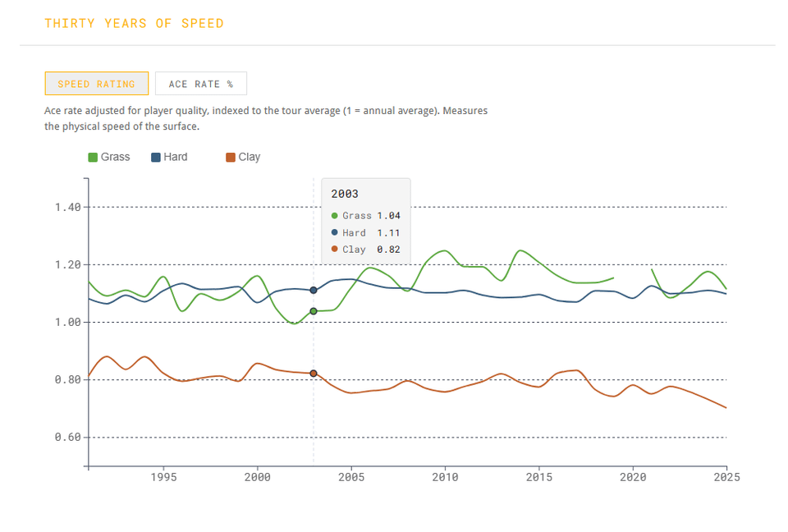Click the blue Hard legend swatch

[155, 157]
